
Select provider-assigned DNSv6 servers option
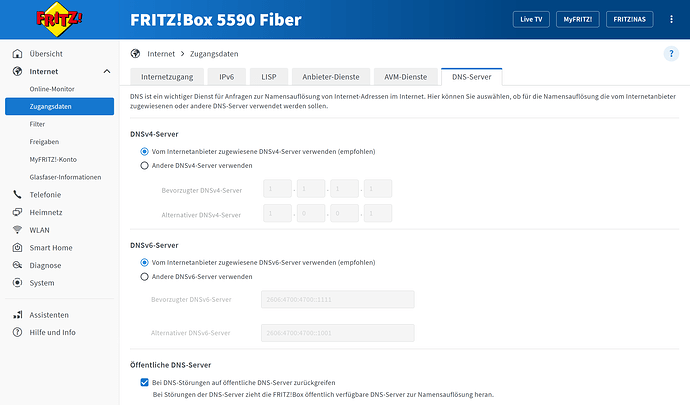pyautogui.click(x=144, y=262)
